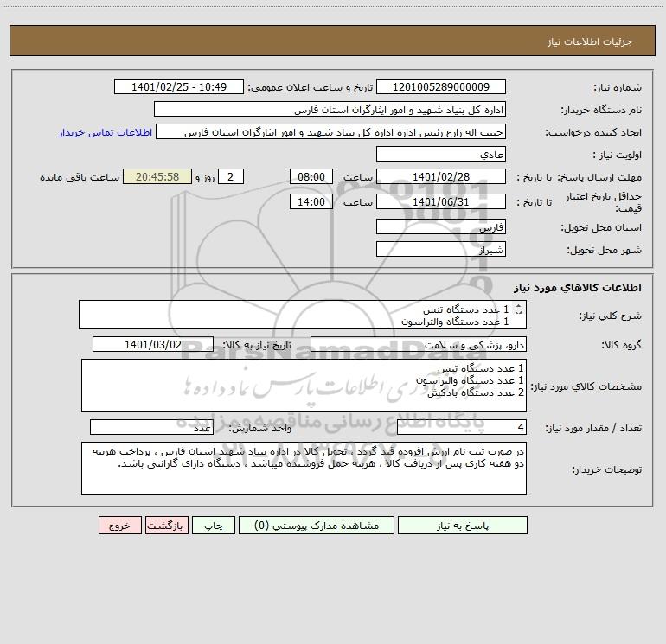Click the buyer notes text area
Viewport: 666px width, 644px height.
click(x=304, y=469)
